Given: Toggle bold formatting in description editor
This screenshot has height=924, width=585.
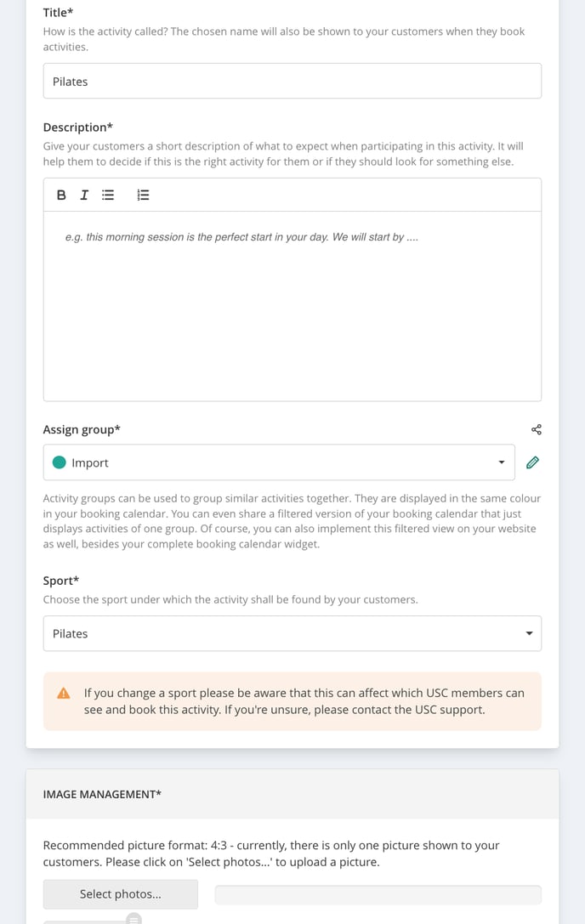Looking at the screenshot, I should tap(61, 195).
